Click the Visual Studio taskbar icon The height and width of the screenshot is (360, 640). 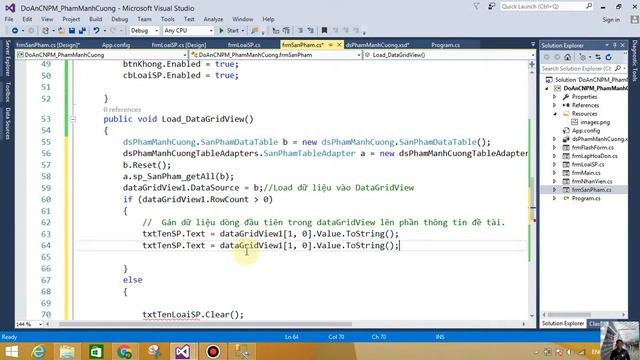coord(183,351)
